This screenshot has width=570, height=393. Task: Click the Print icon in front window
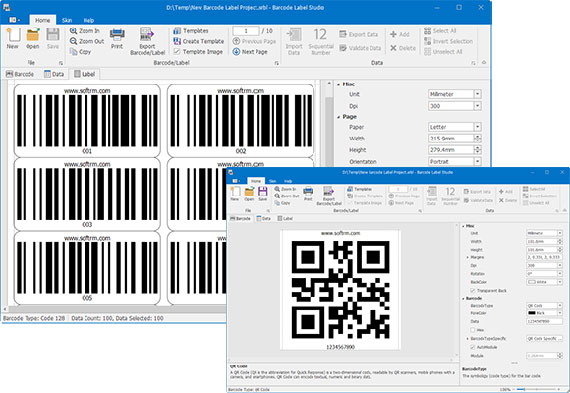[308, 194]
